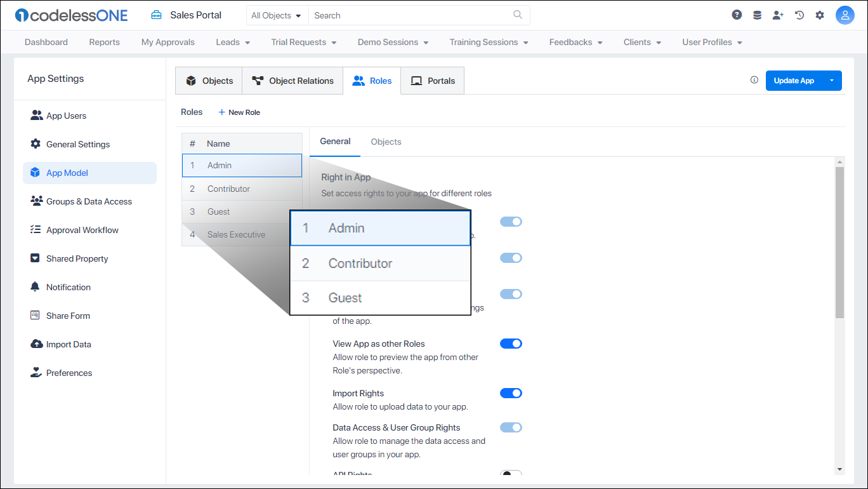Viewport: 868px width, 489px height.
Task: Click the New Role button
Action: click(x=239, y=112)
